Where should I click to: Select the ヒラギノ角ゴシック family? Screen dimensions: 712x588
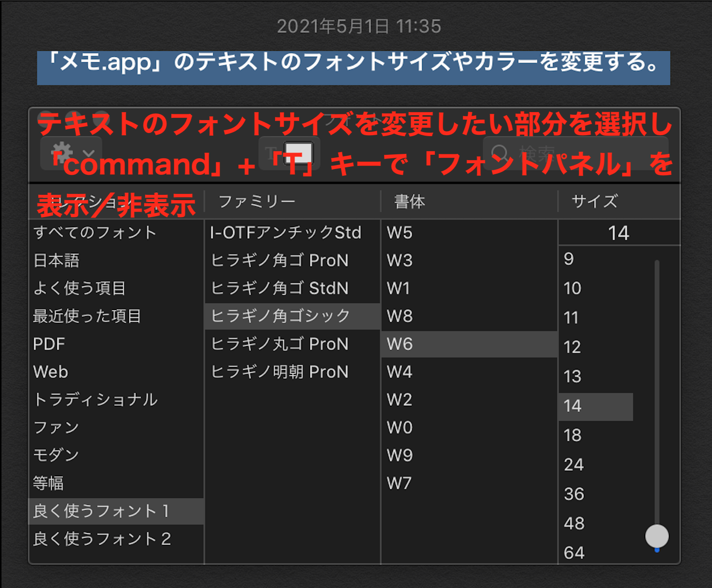[292, 316]
